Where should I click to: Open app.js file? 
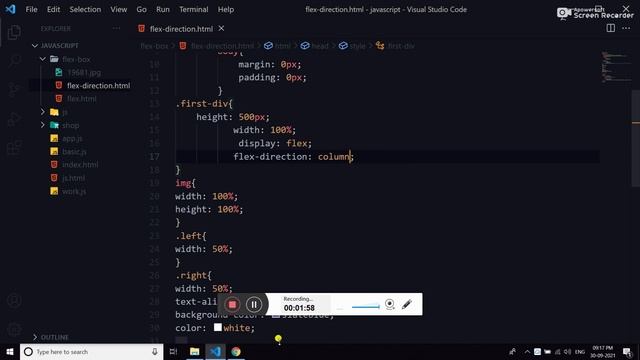point(72,138)
